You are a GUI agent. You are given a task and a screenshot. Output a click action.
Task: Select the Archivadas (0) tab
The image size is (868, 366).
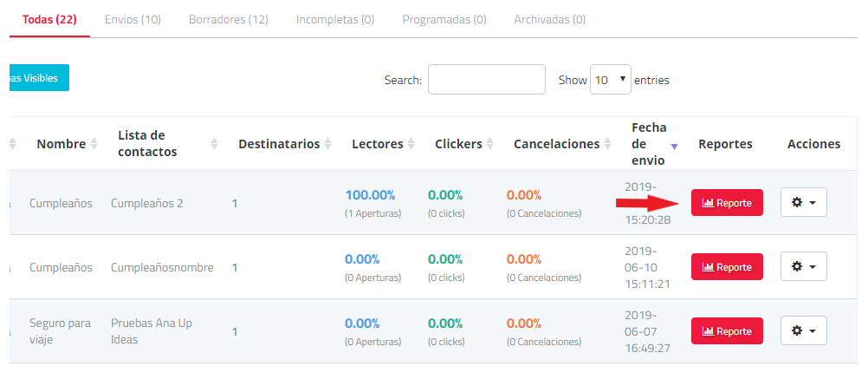549,19
